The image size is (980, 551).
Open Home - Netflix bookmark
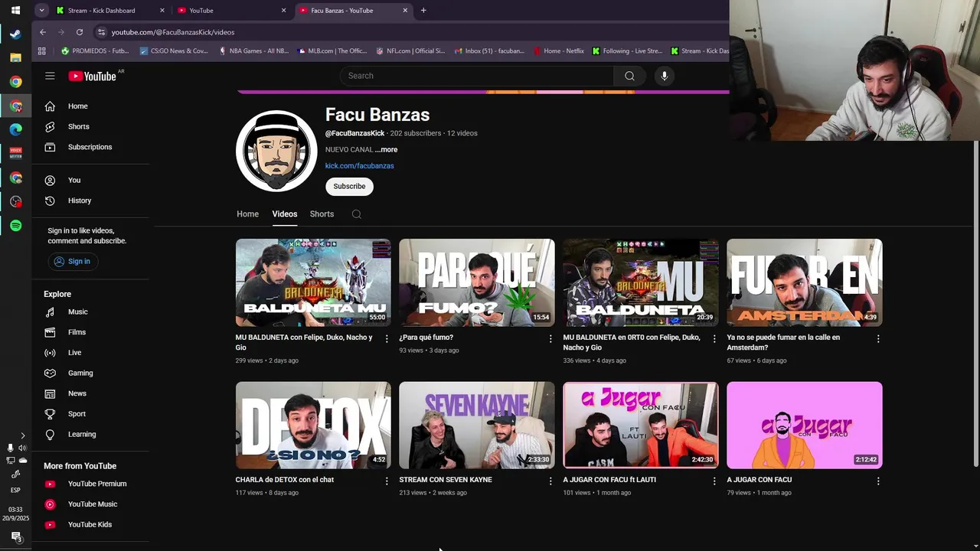coord(558,51)
